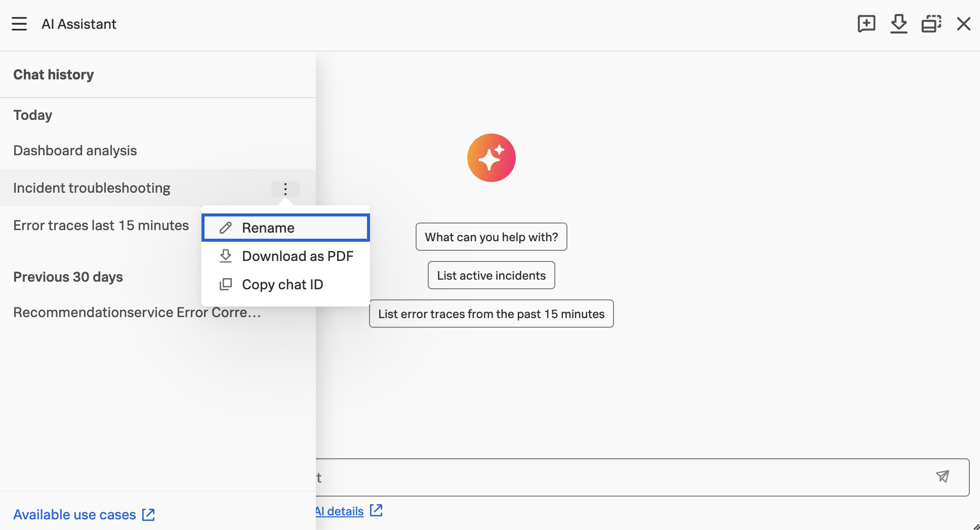Open Error traces last 15 minutes chat
This screenshot has width=980, height=530.
click(x=101, y=226)
